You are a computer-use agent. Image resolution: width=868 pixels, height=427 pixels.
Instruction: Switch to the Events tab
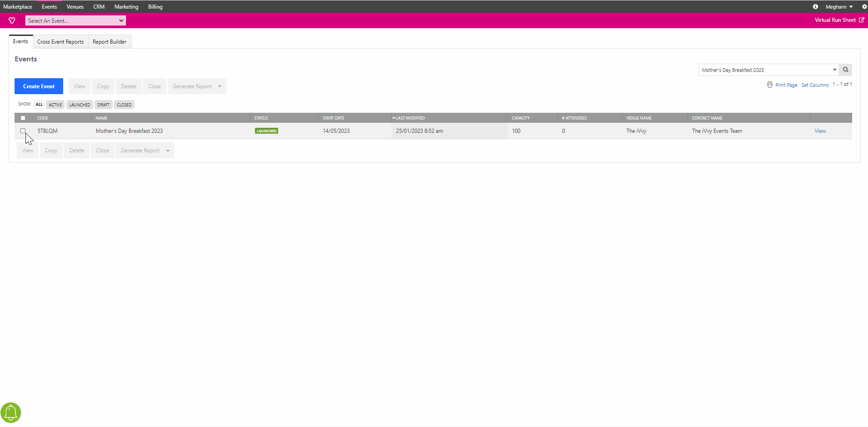pyautogui.click(x=21, y=41)
